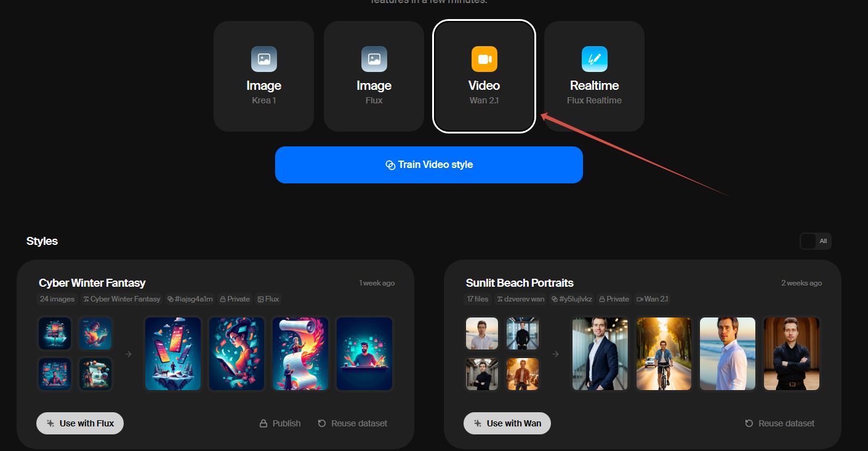
Task: Open dataset thumbnail of man facing camera on beach
Action: (x=482, y=333)
